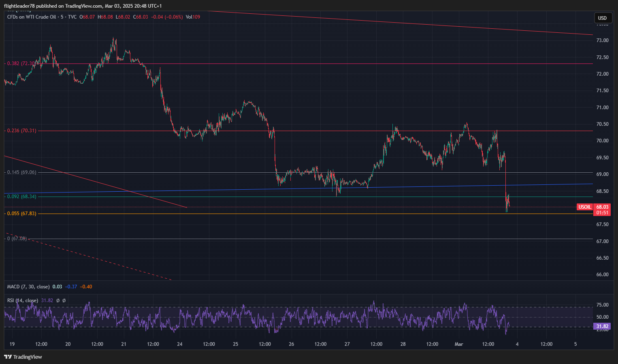Click the 73.00 price axis label
618x364 pixels.
tap(602, 40)
